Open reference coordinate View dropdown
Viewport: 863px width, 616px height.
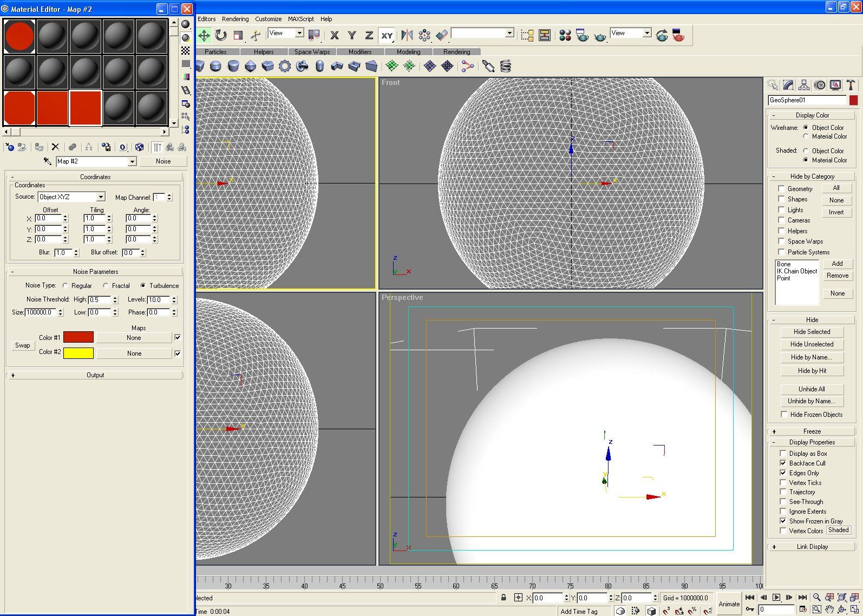click(x=299, y=33)
